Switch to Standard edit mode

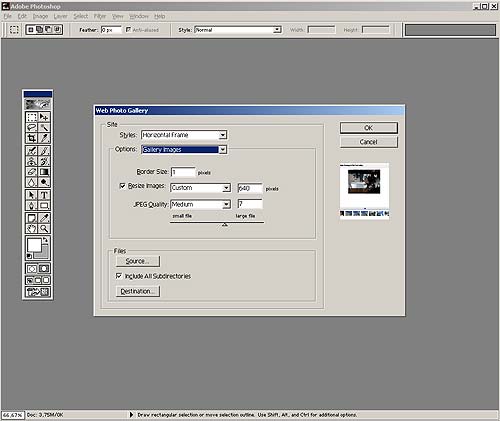pyautogui.click(x=32, y=269)
